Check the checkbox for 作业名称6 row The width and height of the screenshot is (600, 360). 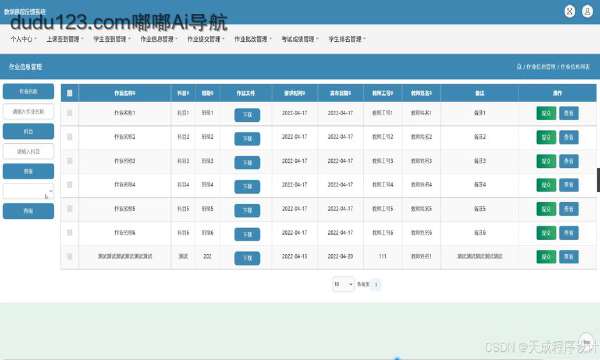70,233
